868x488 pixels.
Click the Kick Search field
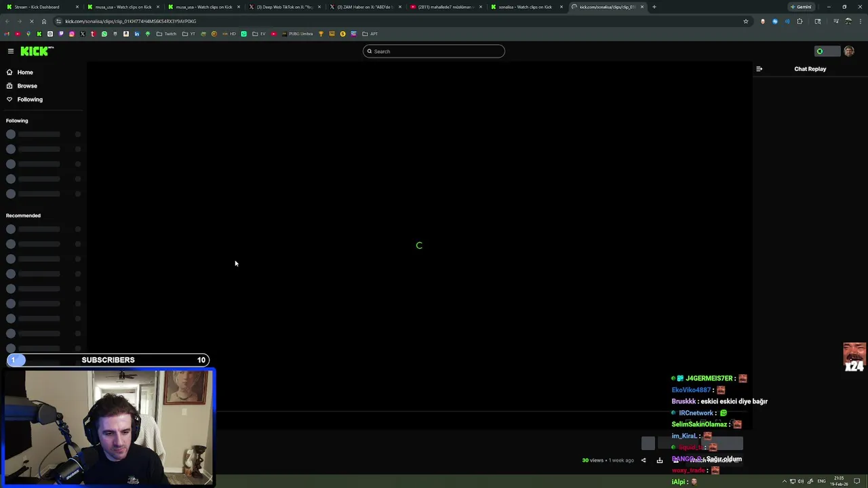click(x=434, y=52)
